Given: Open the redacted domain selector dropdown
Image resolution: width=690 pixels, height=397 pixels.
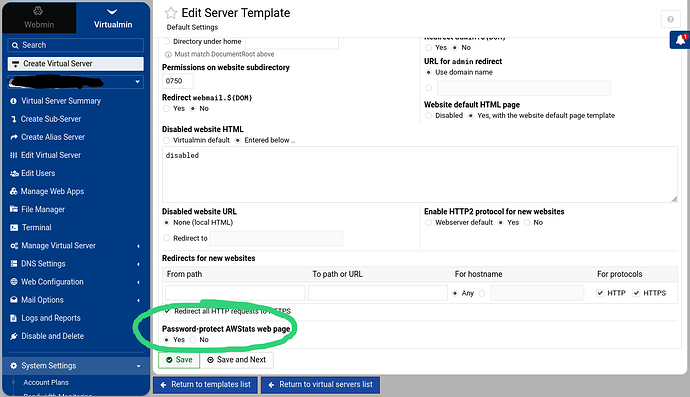Looking at the screenshot, I should [x=76, y=82].
